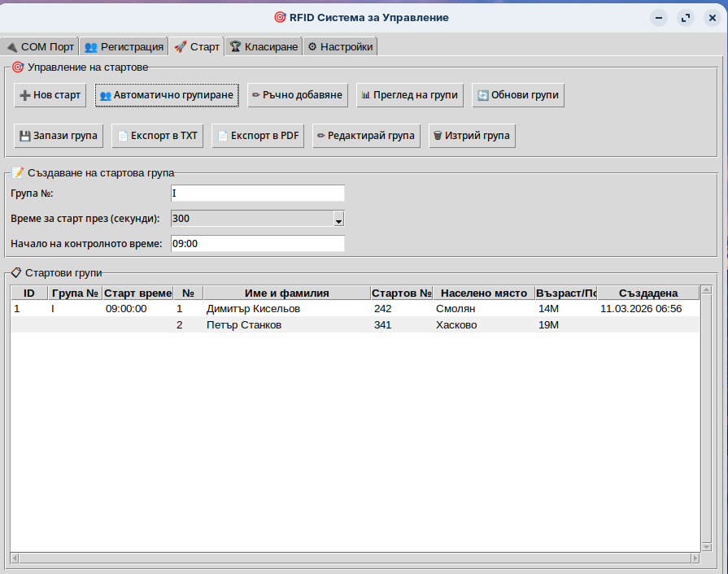Focus the Начало на контролното време field
The width and height of the screenshot is (728, 574).
(x=258, y=243)
